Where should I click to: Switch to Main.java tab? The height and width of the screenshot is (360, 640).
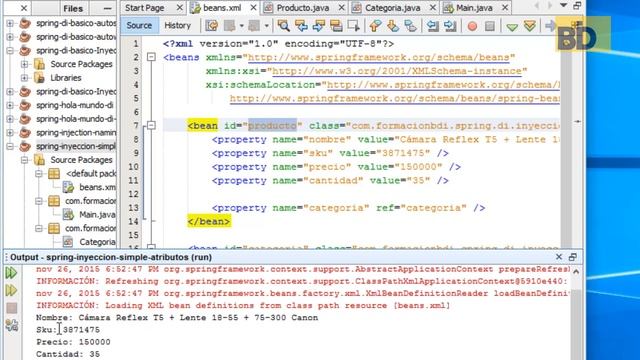coord(474,8)
